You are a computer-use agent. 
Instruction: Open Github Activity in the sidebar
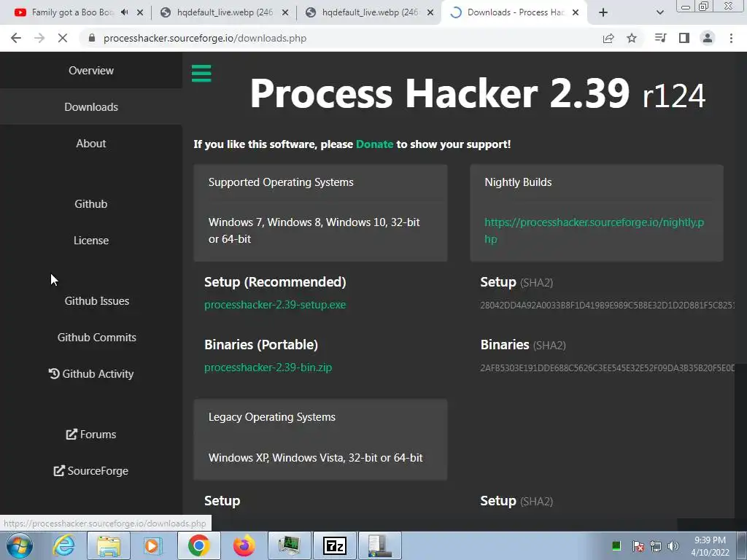(x=91, y=374)
